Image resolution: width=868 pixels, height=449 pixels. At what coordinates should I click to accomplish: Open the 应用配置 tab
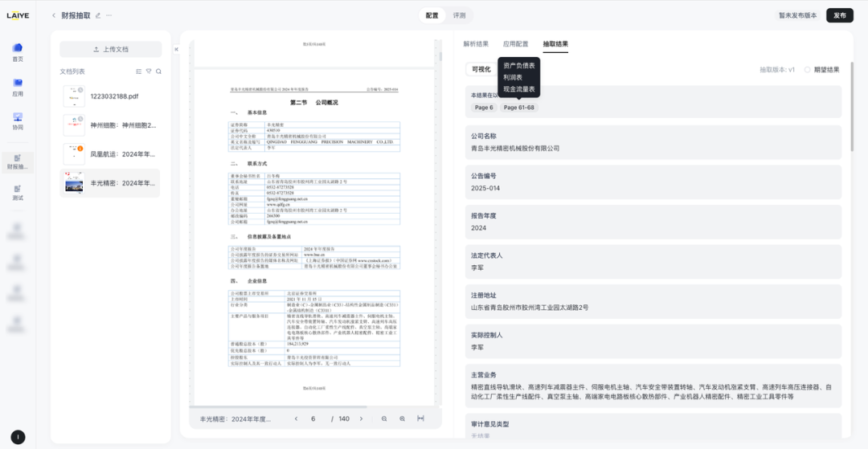(x=515, y=44)
